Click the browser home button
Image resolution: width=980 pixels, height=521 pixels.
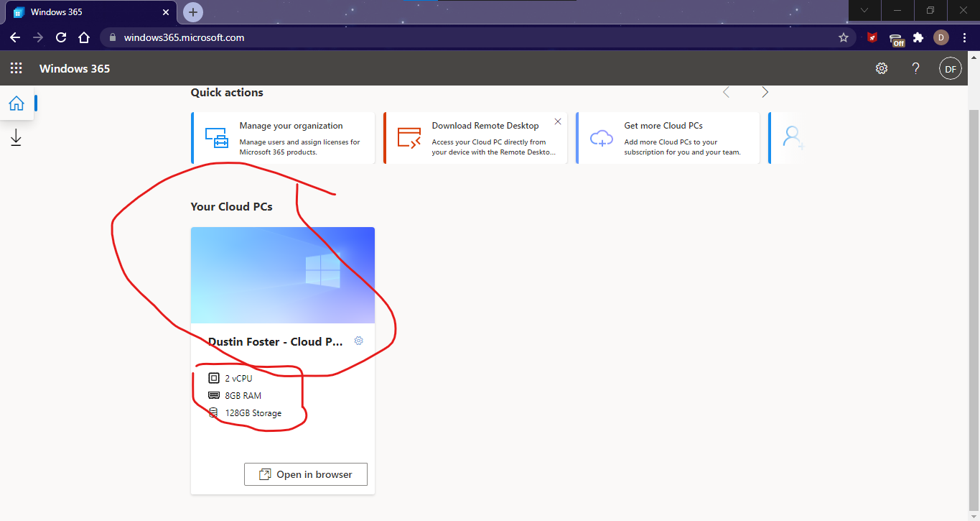pos(84,37)
